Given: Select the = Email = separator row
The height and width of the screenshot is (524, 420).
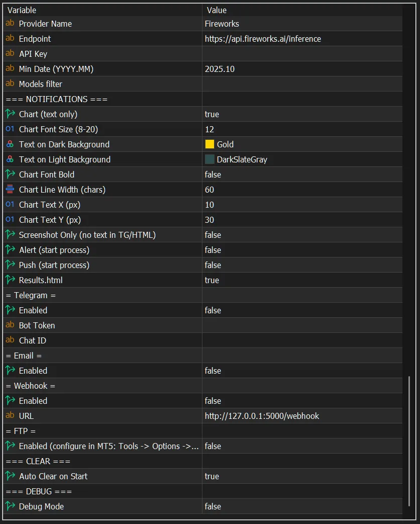Looking at the screenshot, I should pos(202,356).
